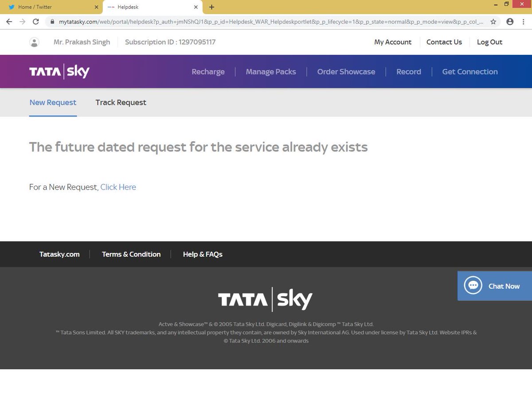Open My Account

coord(393,42)
